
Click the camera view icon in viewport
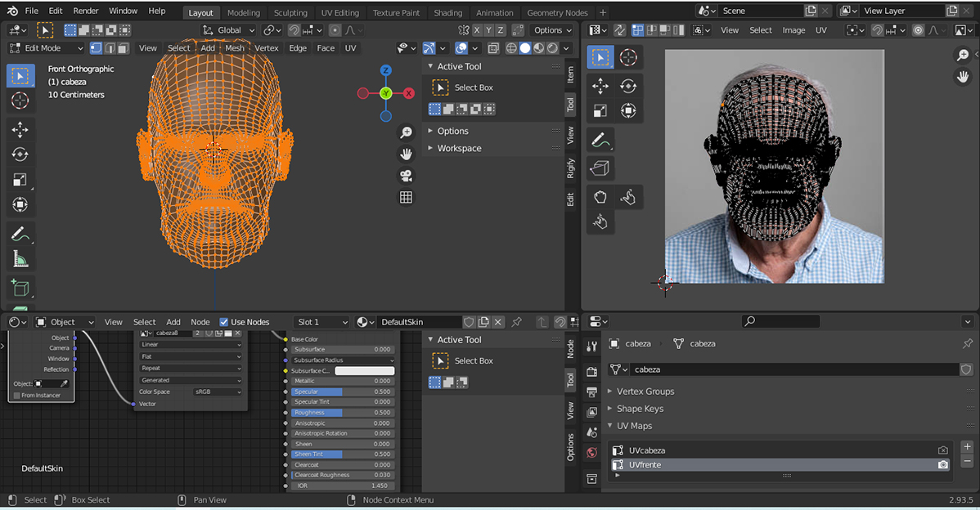tap(406, 176)
